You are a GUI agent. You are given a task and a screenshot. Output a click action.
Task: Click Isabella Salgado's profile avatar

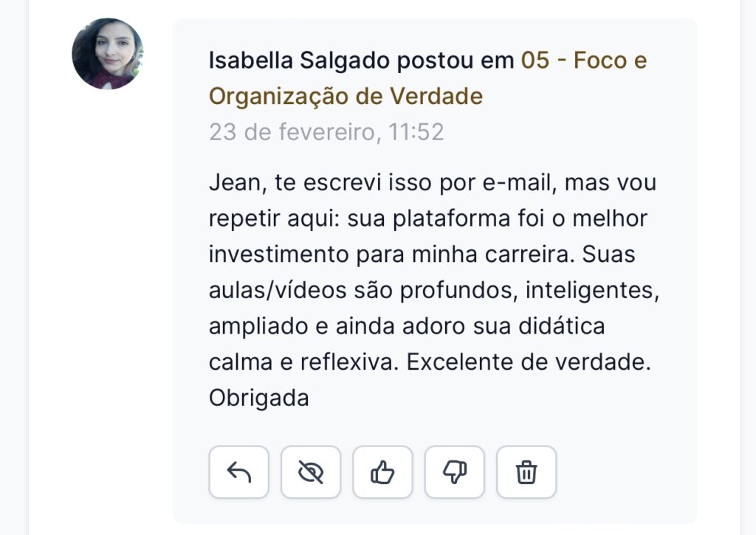[107, 54]
